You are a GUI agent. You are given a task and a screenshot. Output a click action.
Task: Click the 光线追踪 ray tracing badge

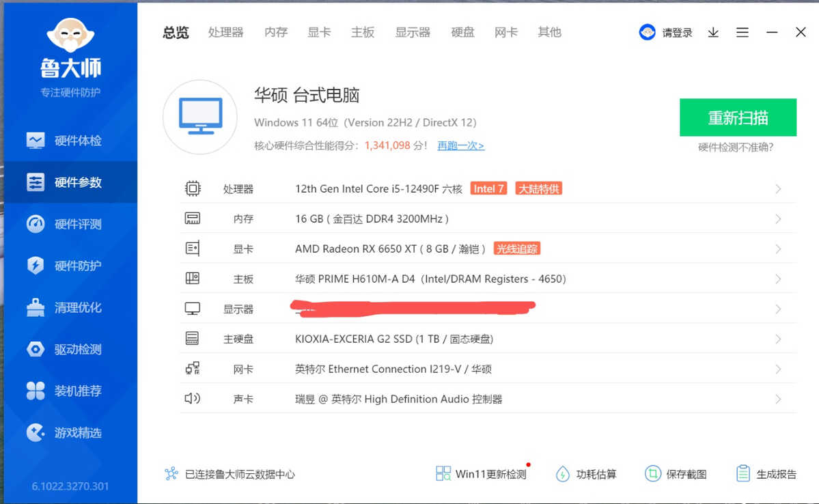click(x=516, y=249)
